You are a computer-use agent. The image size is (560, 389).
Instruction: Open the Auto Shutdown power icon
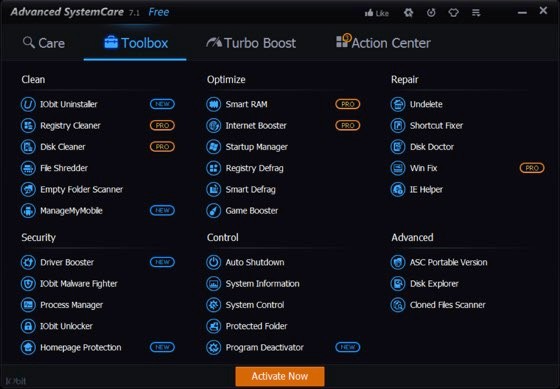point(214,262)
